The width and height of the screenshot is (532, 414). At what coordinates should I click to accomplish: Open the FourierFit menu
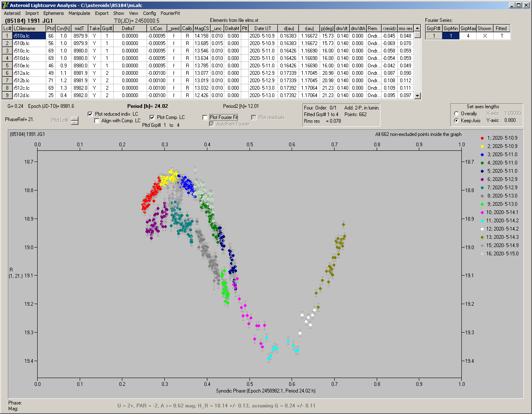coord(170,13)
